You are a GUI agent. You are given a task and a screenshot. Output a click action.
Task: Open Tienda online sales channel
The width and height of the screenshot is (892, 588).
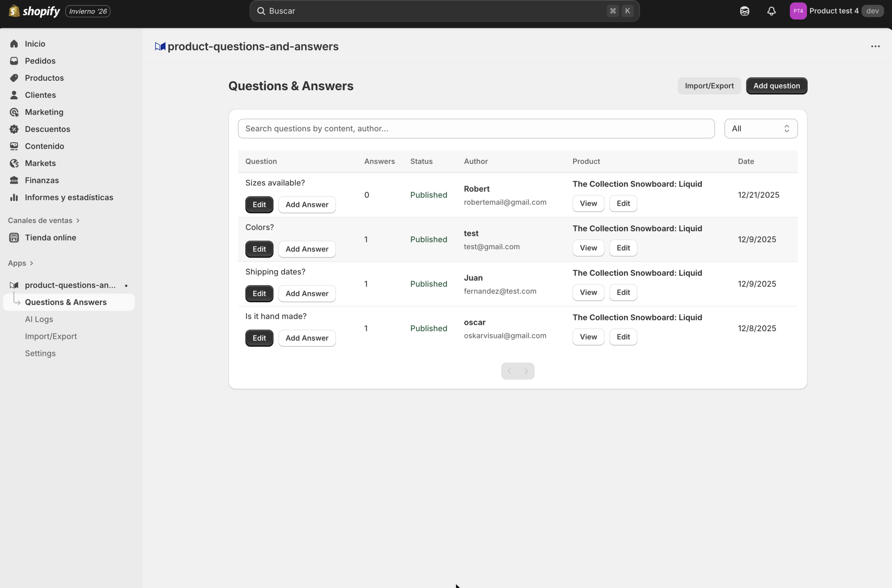coord(50,237)
